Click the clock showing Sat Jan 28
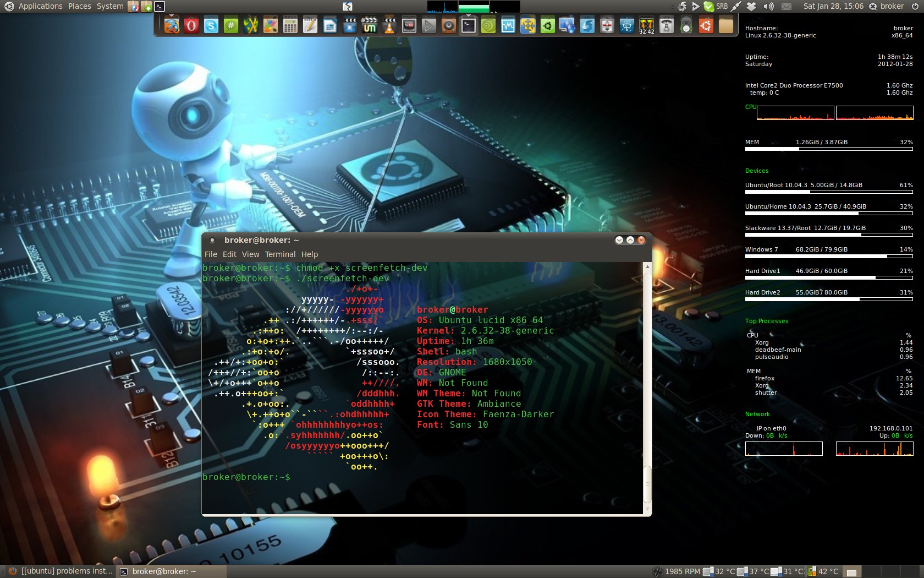The width and height of the screenshot is (924, 578). click(833, 6)
